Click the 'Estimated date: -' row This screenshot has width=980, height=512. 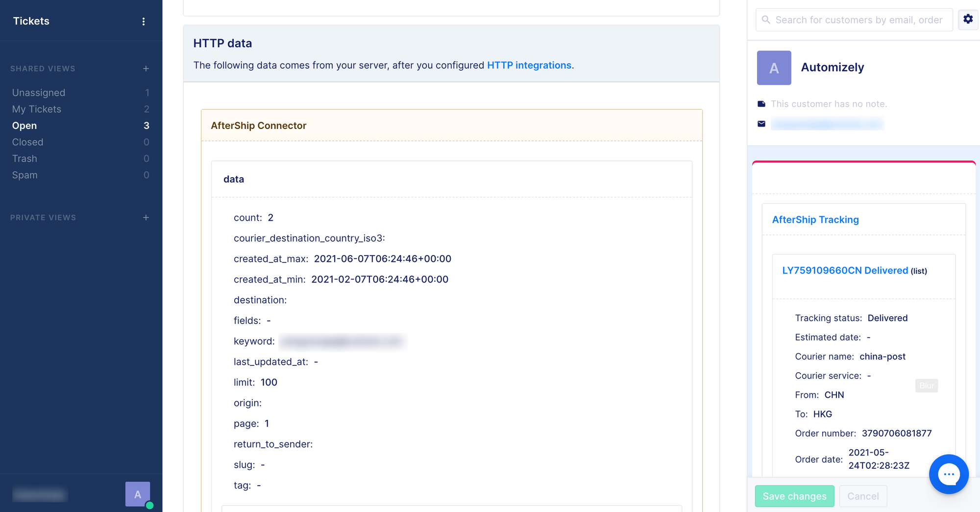point(833,337)
